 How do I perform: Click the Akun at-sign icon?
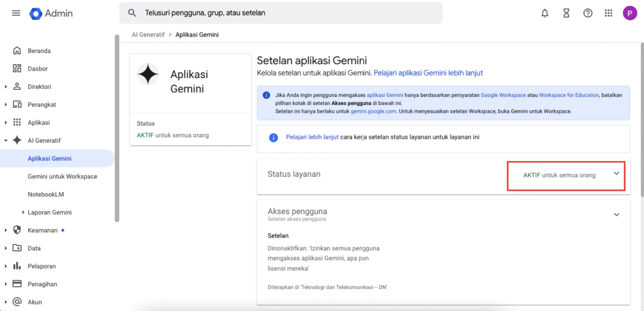coord(17,302)
